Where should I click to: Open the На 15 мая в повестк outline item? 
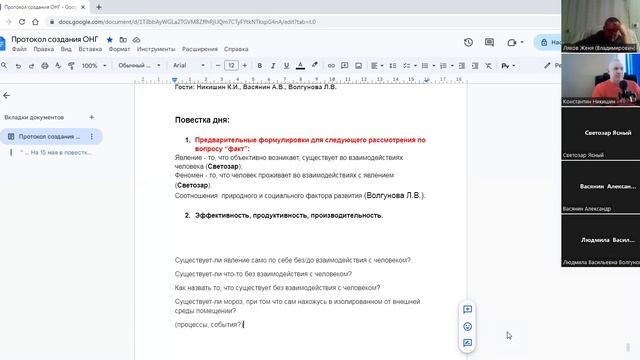point(56,153)
